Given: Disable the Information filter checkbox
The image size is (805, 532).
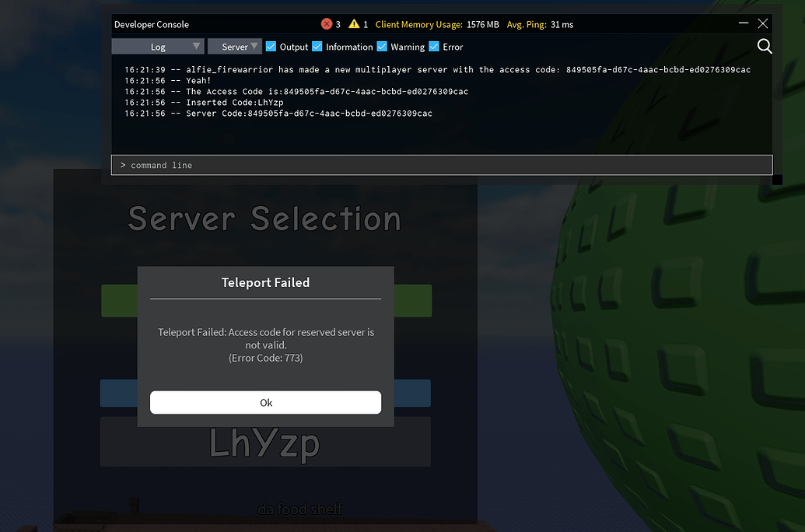Looking at the screenshot, I should pyautogui.click(x=317, y=47).
